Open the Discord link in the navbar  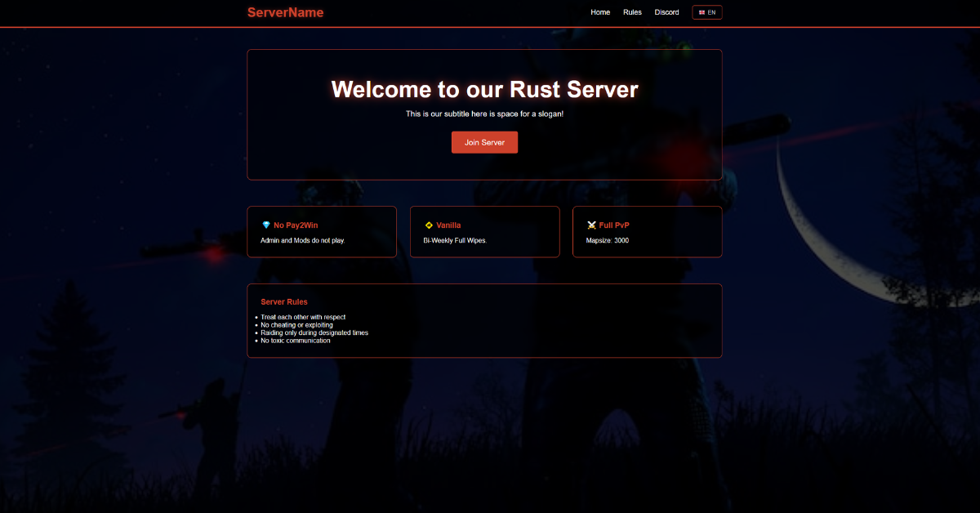[666, 12]
